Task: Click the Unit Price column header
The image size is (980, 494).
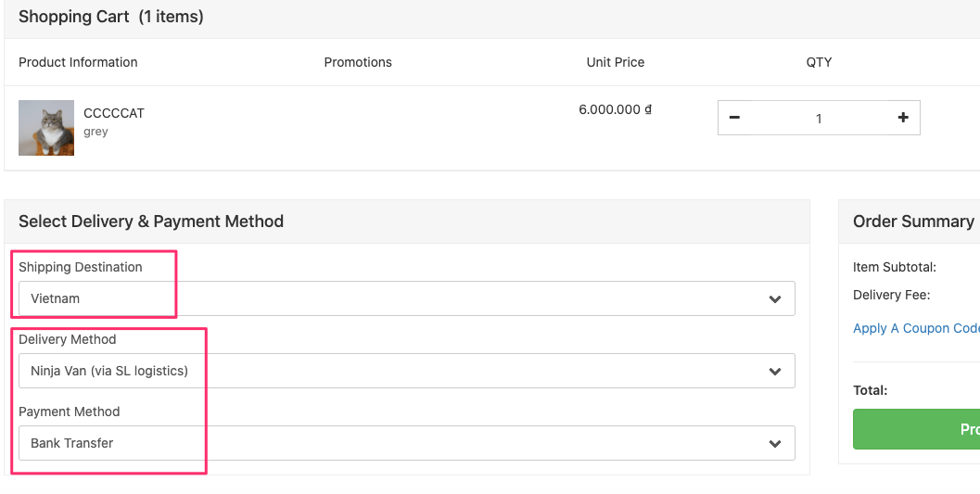Action: point(616,62)
